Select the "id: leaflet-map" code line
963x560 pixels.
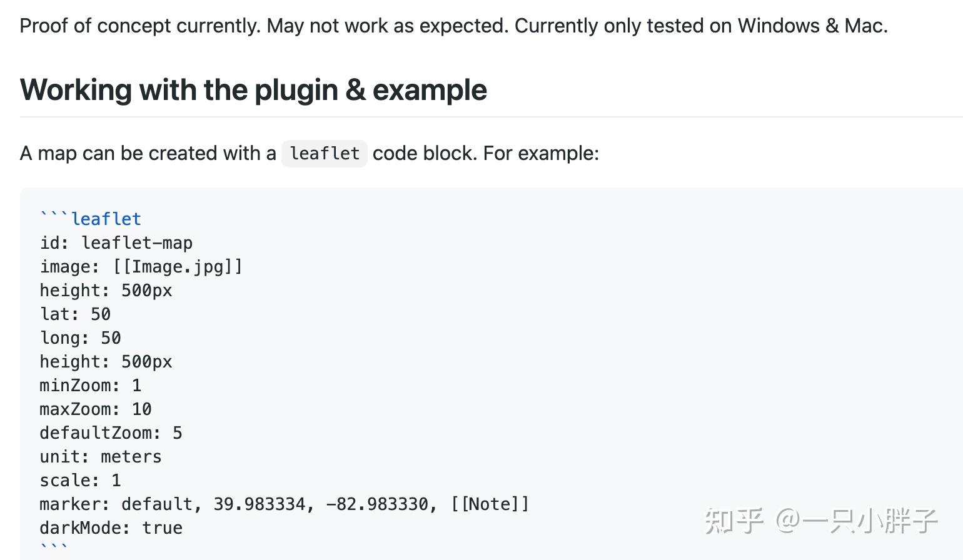point(116,243)
